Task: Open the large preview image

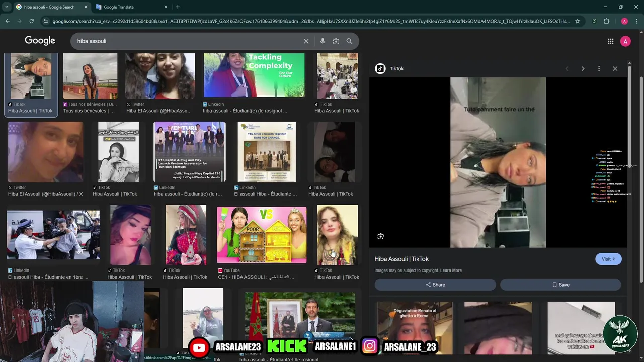Action: pos(498,162)
